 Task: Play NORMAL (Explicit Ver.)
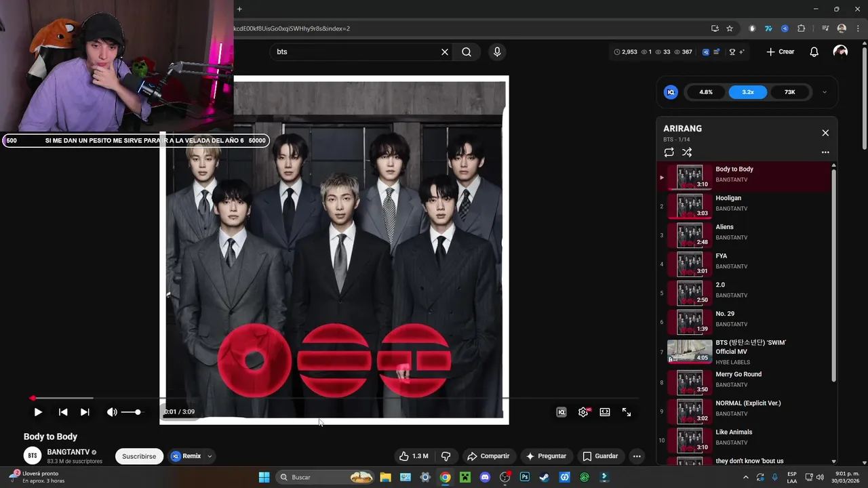pyautogui.click(x=744, y=411)
